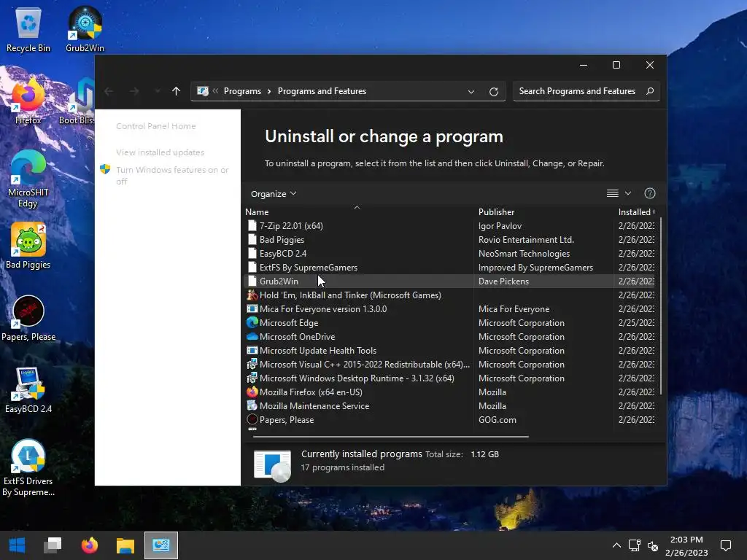Open File Explorer from the taskbar
747x560 pixels.
pos(125,545)
